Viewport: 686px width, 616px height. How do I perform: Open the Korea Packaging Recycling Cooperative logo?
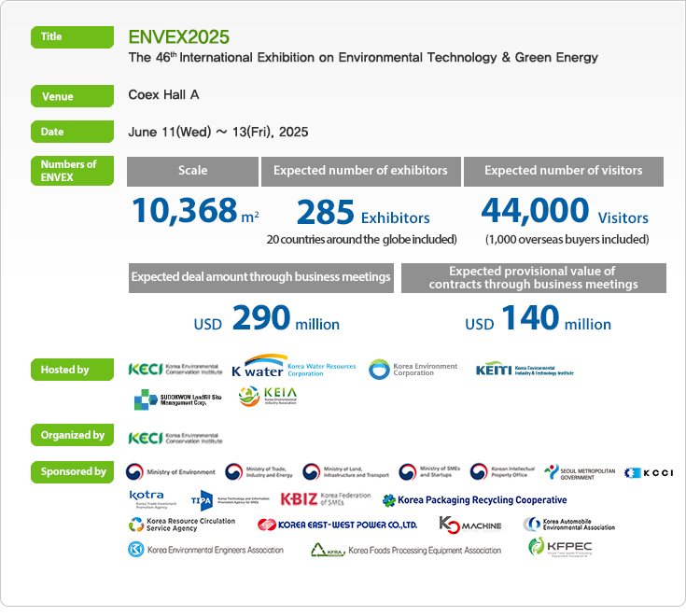click(x=474, y=500)
